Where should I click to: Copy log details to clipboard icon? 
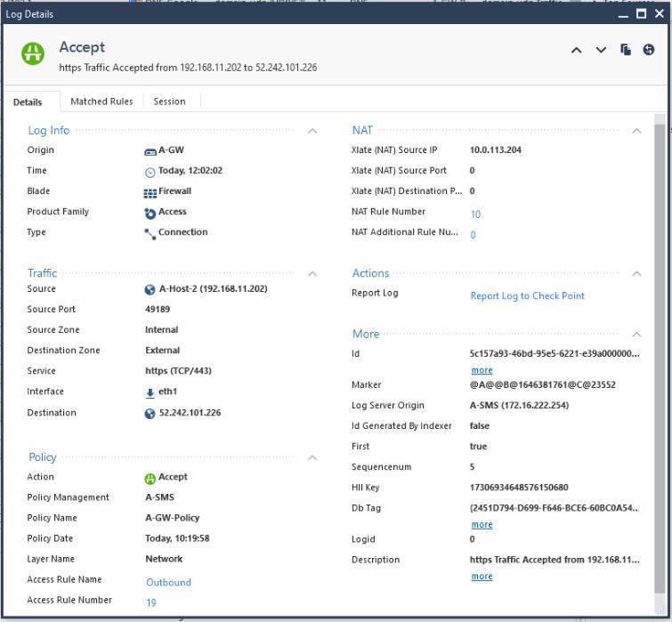(626, 50)
